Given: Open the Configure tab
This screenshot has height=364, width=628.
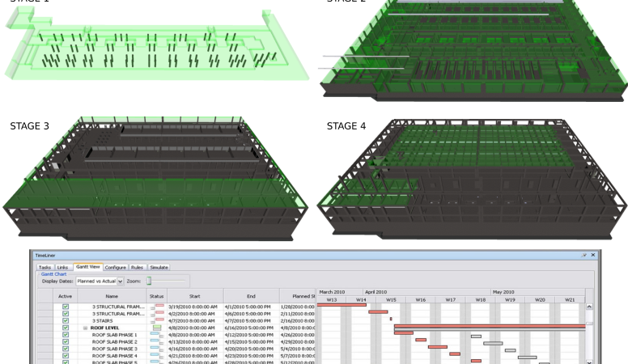Looking at the screenshot, I should pos(115,266).
